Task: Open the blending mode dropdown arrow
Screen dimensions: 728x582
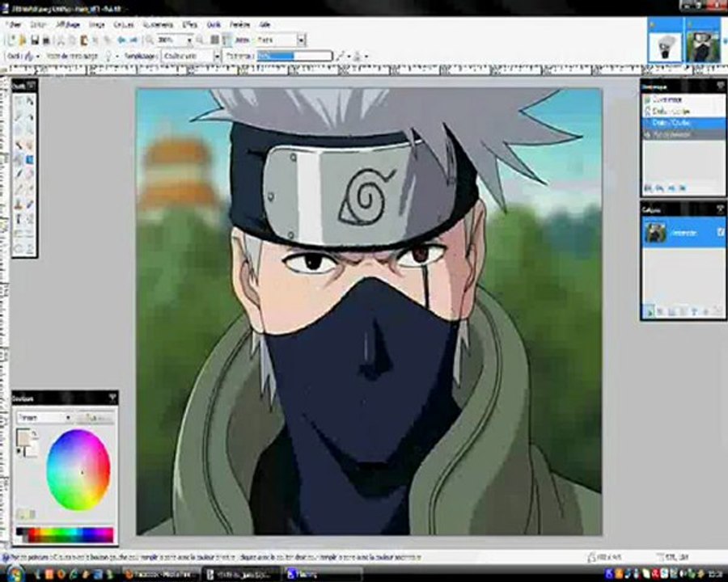Action: [366, 56]
